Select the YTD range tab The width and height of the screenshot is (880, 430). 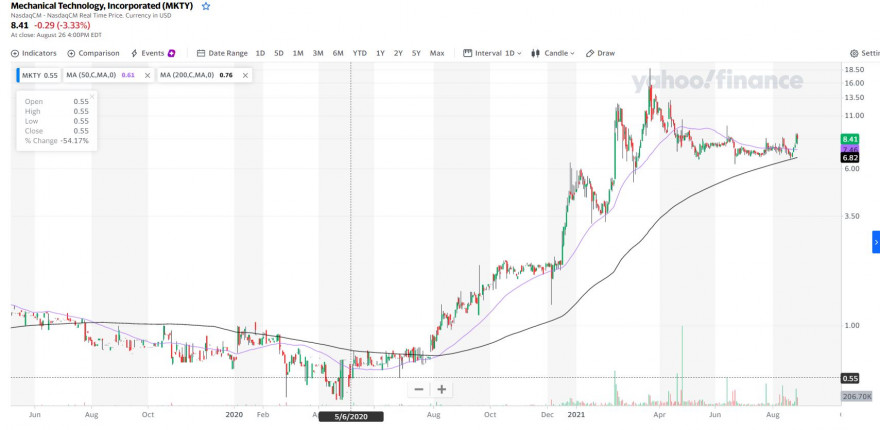360,53
